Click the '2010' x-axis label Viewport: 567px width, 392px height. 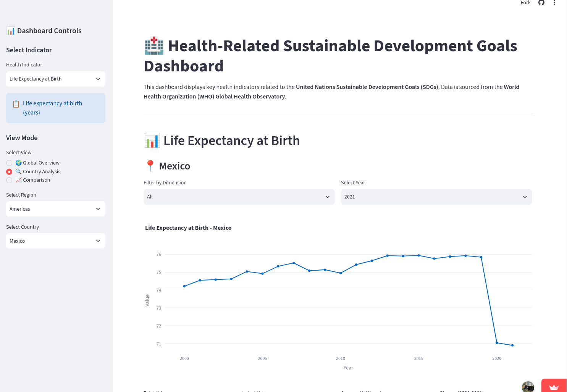click(x=341, y=358)
